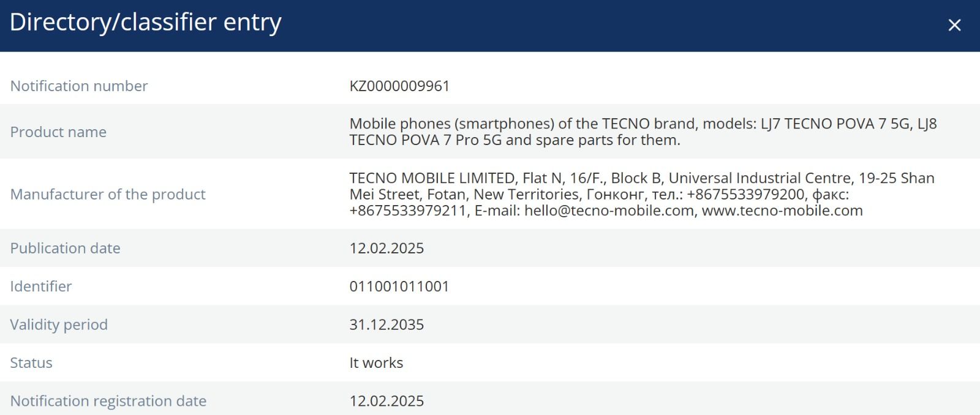Viewport: 980px width, 415px height.
Task: Click the Publication date label
Action: 65,248
